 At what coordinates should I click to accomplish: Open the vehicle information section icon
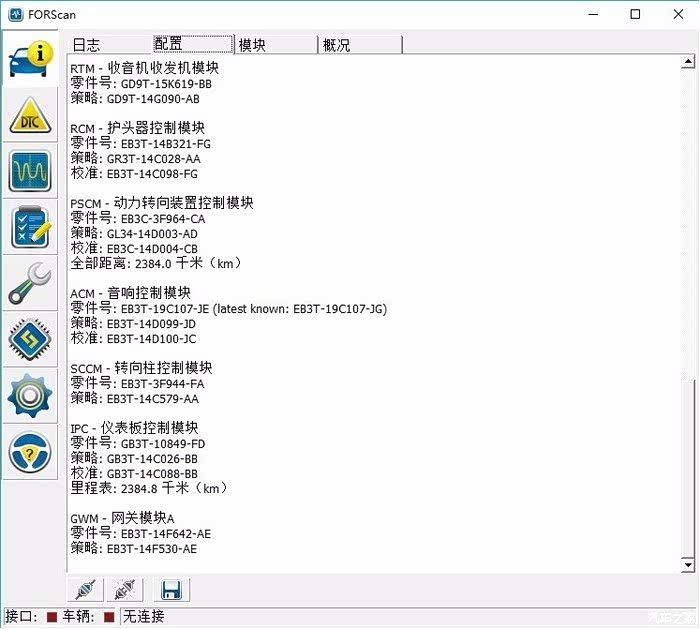coord(30,59)
